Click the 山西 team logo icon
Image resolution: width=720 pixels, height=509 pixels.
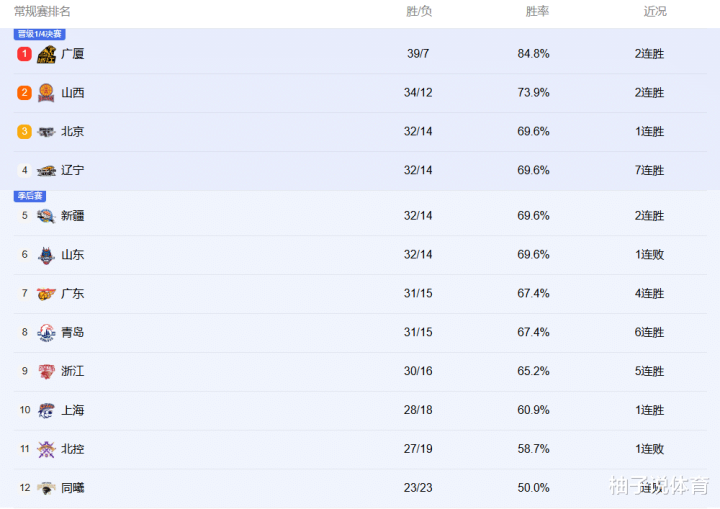click(x=46, y=93)
